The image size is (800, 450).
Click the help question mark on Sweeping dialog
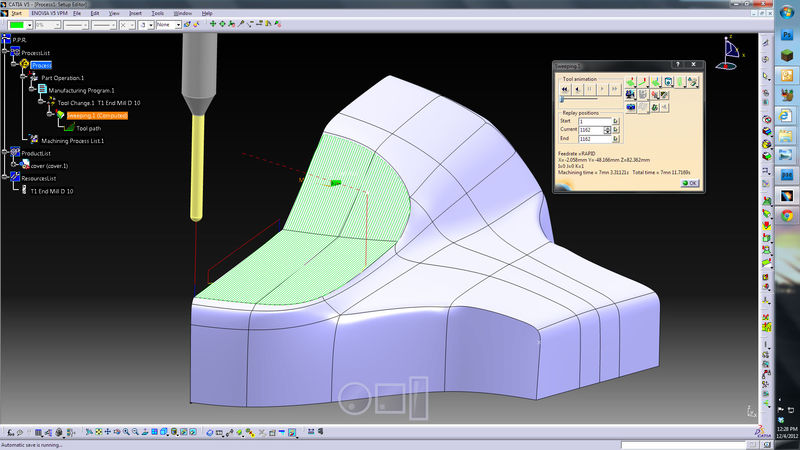678,64
